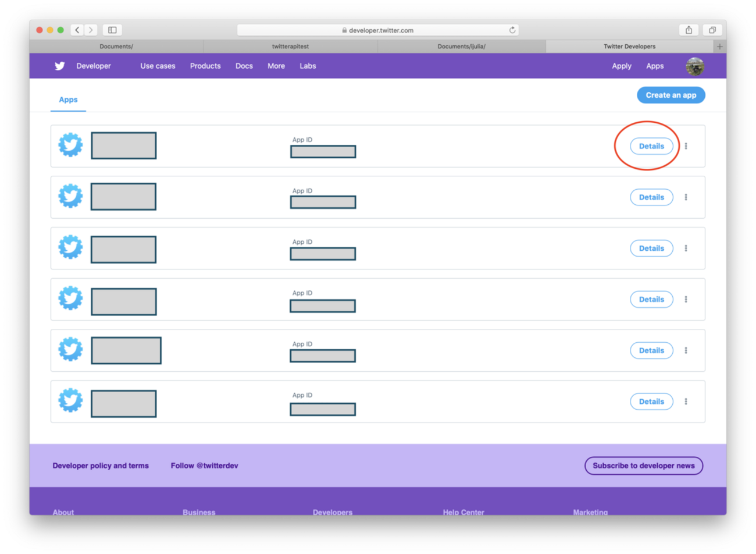Click the first app's gear bird icon
The height and width of the screenshot is (554, 756).
click(70, 145)
